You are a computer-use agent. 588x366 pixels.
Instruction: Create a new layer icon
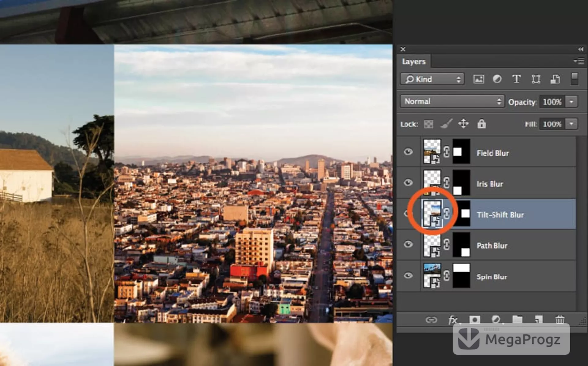[x=538, y=320]
